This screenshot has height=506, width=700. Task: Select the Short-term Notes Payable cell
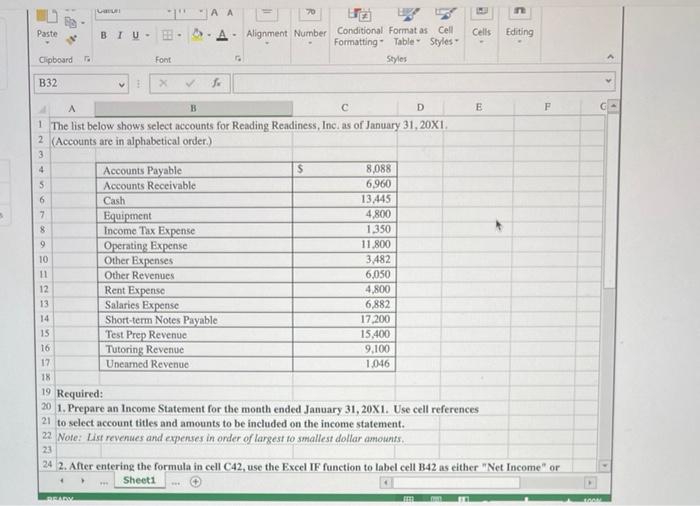[x=196, y=320]
